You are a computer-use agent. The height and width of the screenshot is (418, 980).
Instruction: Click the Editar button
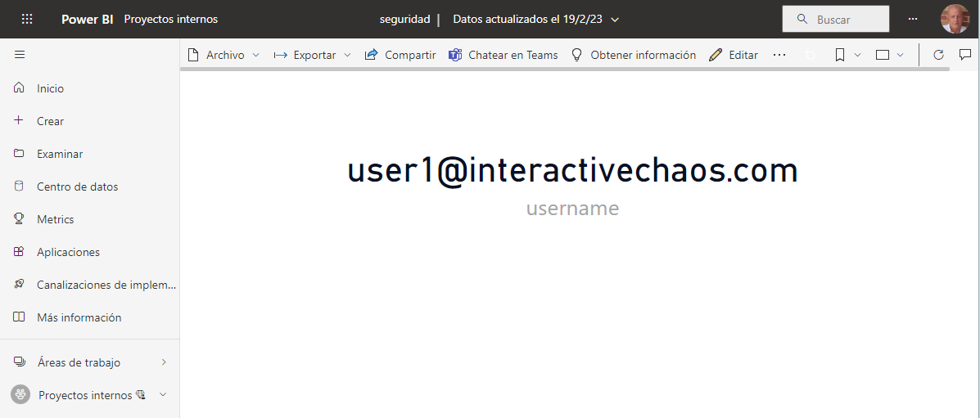[734, 55]
